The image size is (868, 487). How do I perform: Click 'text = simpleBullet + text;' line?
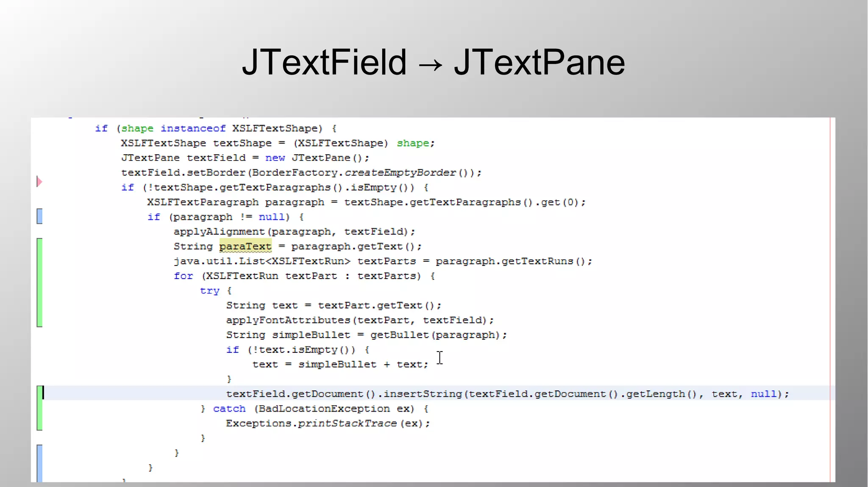pyautogui.click(x=341, y=364)
